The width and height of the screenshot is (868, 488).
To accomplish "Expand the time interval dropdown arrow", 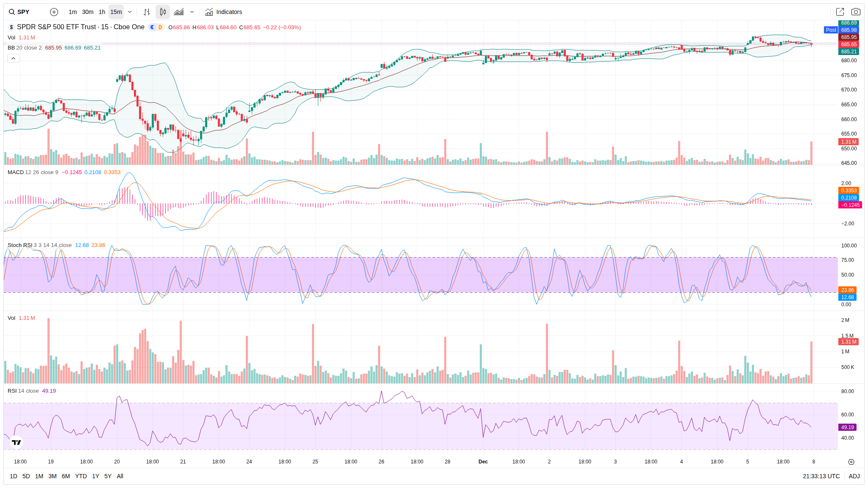I will click(130, 12).
